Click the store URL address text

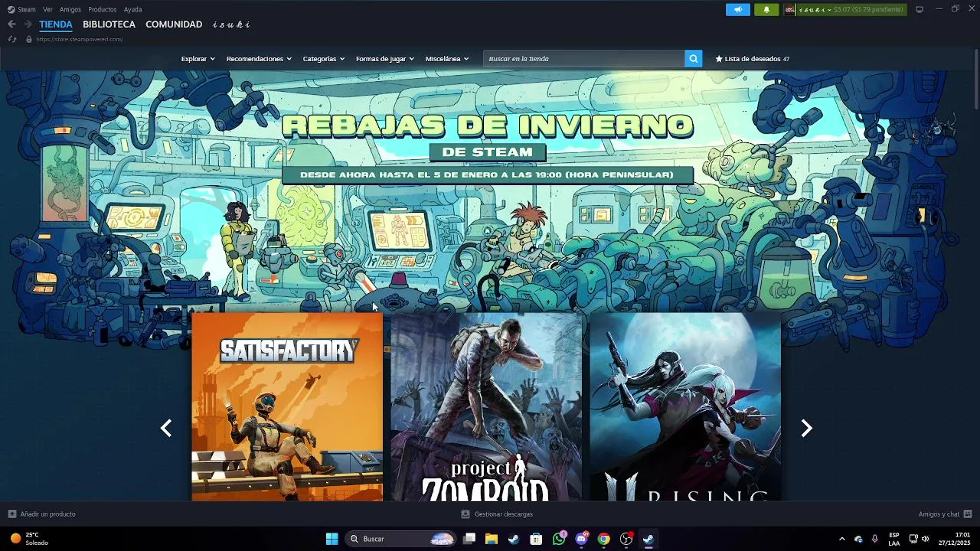pos(80,39)
